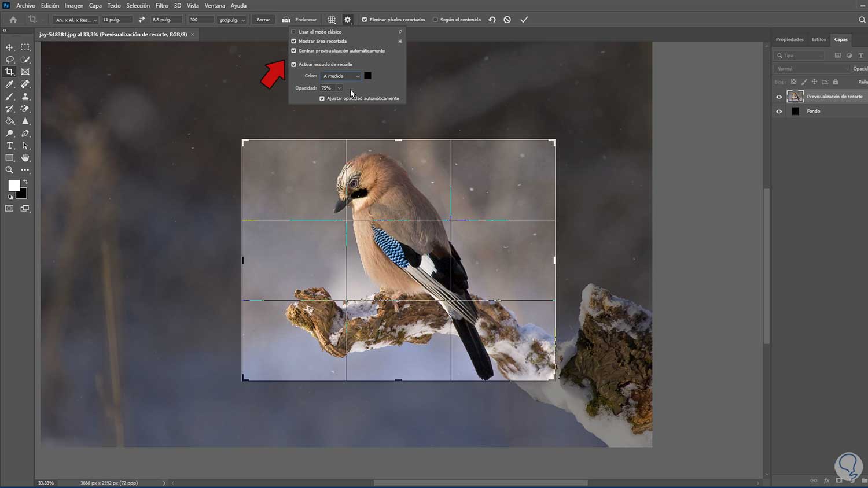Toggle Eliminar píxeles recortados checkbox

pyautogui.click(x=365, y=20)
